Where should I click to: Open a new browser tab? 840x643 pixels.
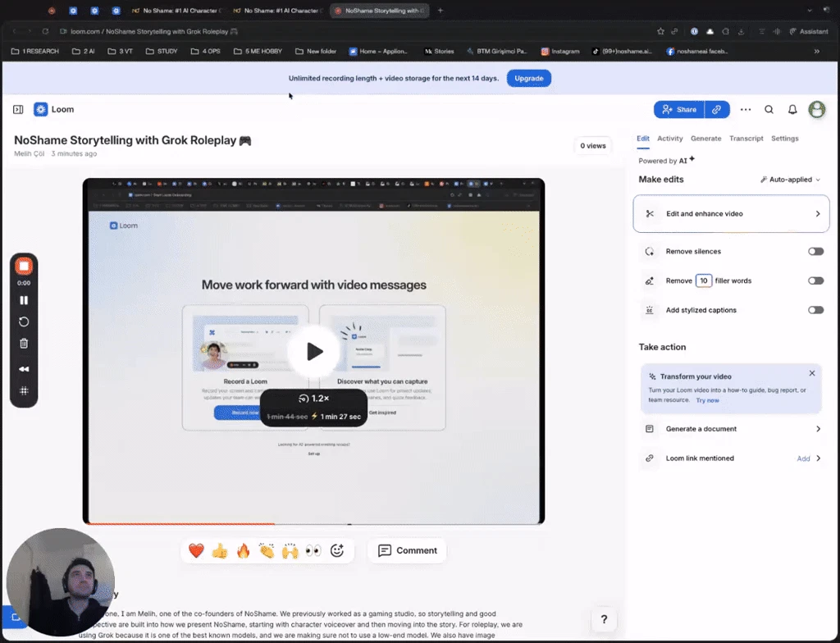pyautogui.click(x=441, y=10)
